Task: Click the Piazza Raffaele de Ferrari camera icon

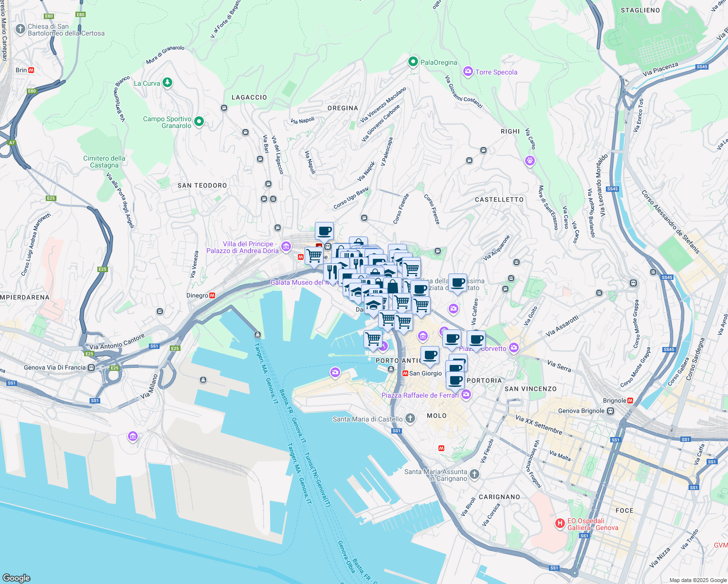Action: [466, 395]
